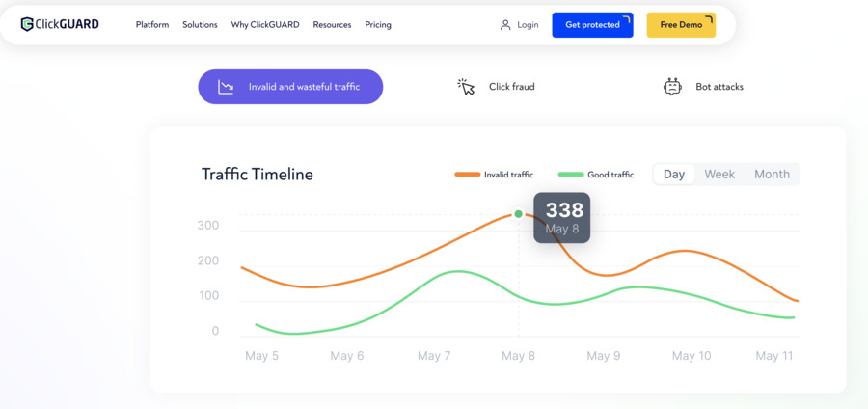The width and height of the screenshot is (868, 409).
Task: Click the Login link
Action: [x=528, y=25]
